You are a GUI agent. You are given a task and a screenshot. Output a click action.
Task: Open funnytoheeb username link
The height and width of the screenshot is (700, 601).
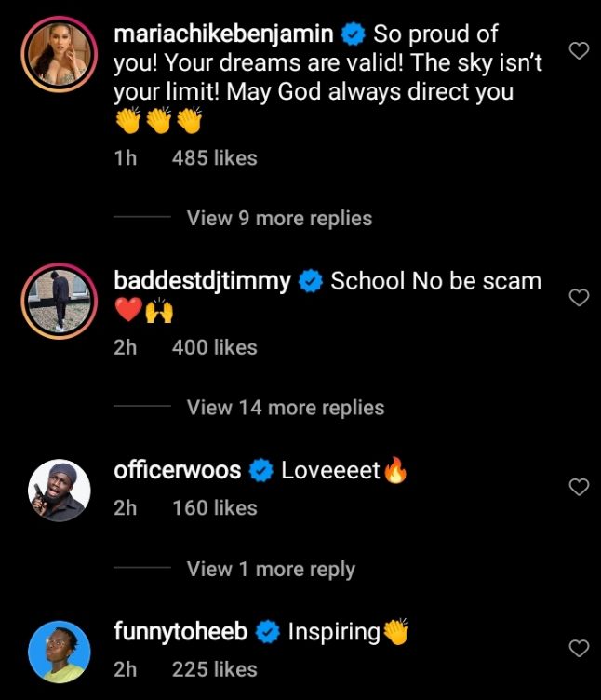click(180, 632)
